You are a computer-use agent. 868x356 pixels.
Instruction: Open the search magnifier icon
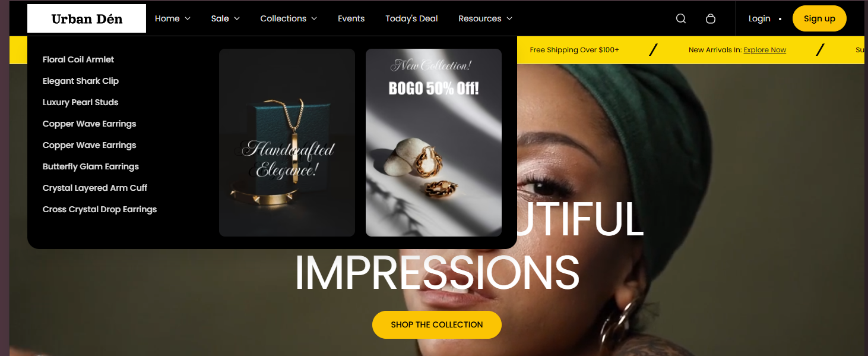[x=681, y=18]
